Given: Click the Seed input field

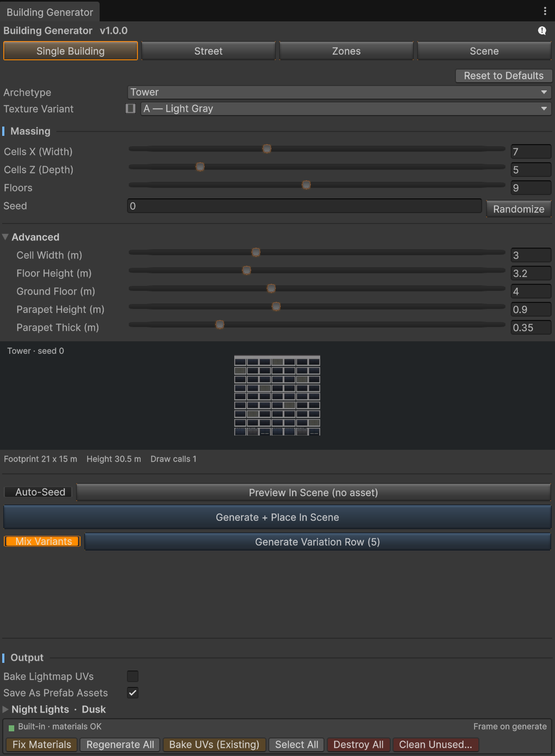Looking at the screenshot, I should pos(304,206).
